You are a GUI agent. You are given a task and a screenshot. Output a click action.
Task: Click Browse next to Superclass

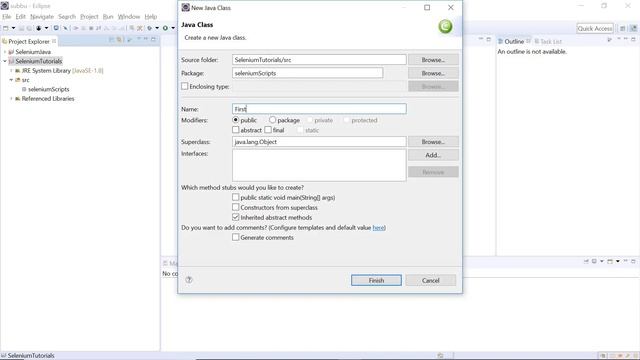click(x=433, y=142)
